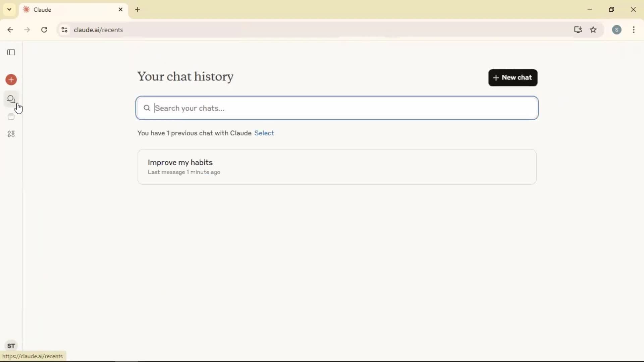Bookmark this tab with star icon
Screen dimensions: 644x362
point(593,30)
